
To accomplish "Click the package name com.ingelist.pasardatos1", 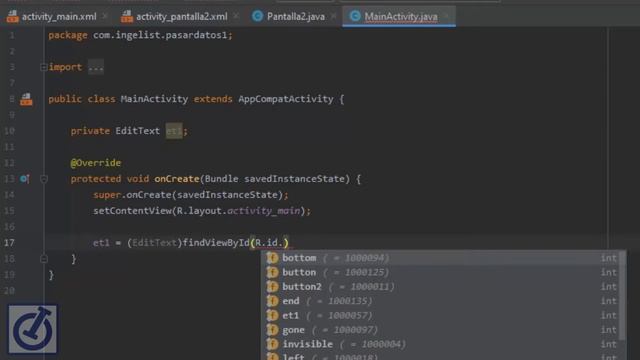I will [160, 35].
